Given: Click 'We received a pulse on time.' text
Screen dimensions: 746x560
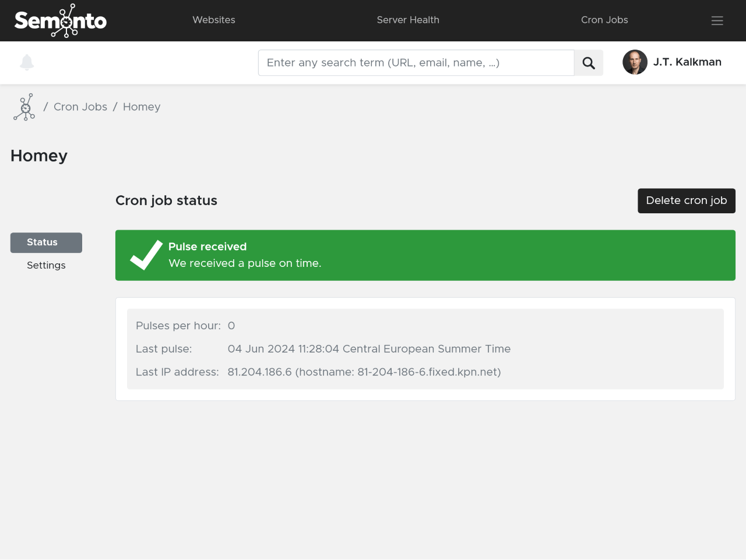Looking at the screenshot, I should [245, 263].
